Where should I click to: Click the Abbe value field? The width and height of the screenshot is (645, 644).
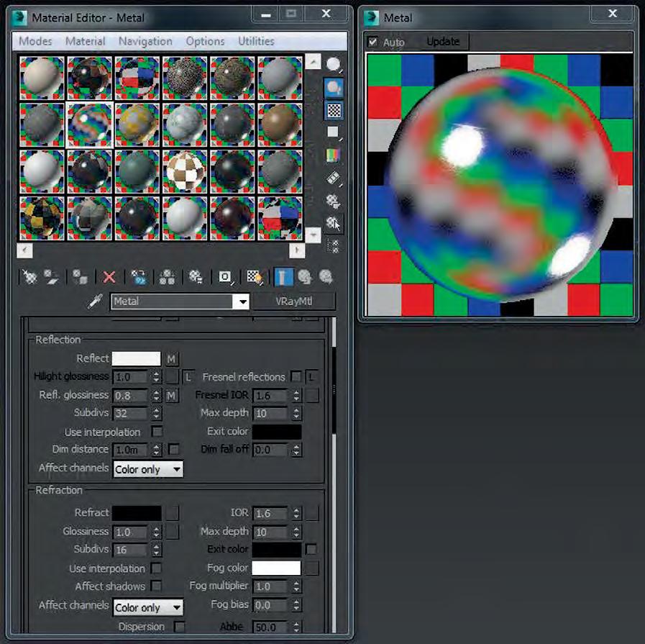click(x=270, y=627)
